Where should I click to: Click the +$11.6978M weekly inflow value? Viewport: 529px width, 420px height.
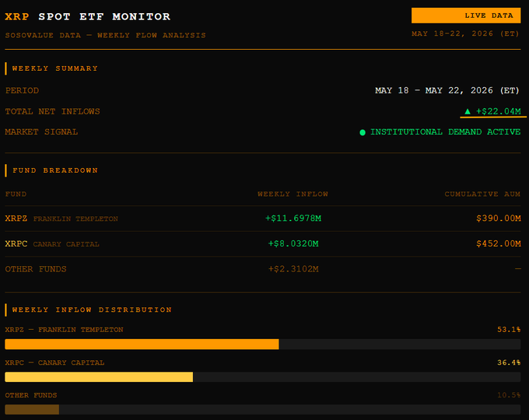point(293,219)
